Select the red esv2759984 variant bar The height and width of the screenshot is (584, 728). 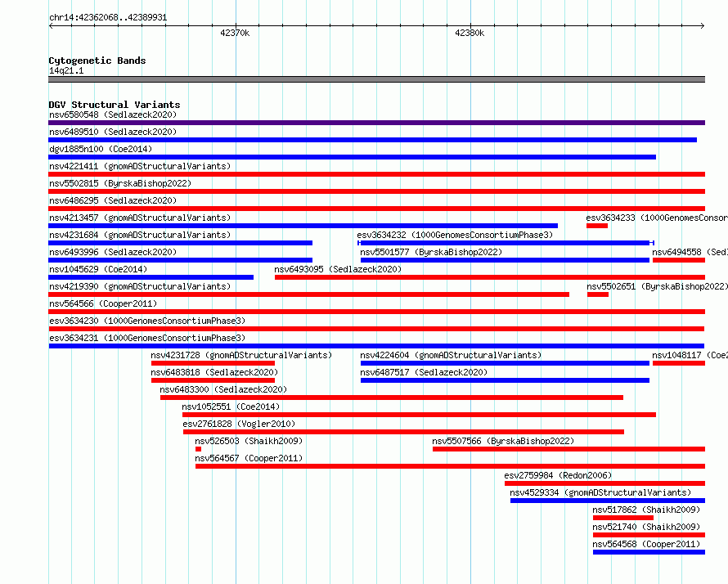point(605,483)
